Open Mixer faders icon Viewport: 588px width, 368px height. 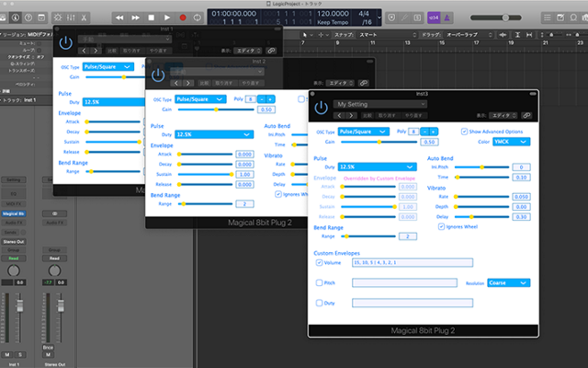[71, 17]
